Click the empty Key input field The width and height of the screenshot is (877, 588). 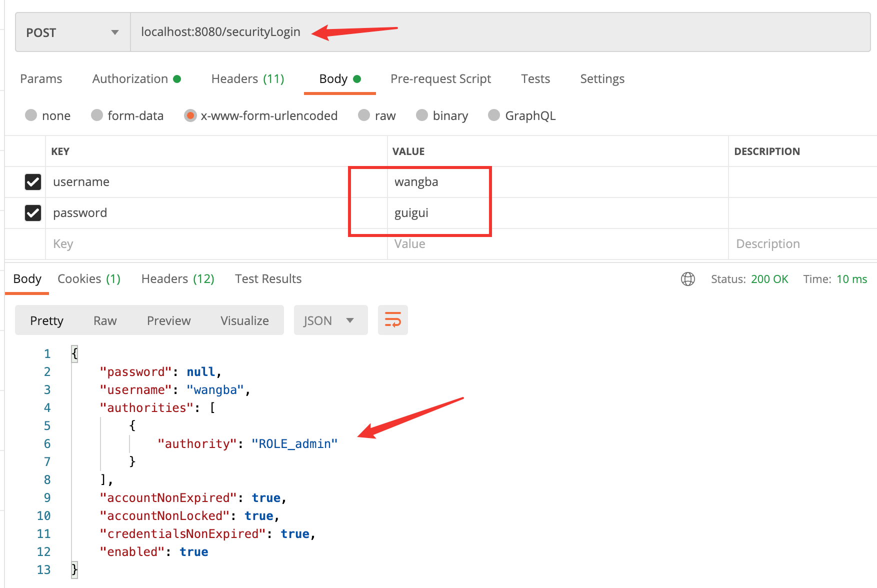coord(215,244)
